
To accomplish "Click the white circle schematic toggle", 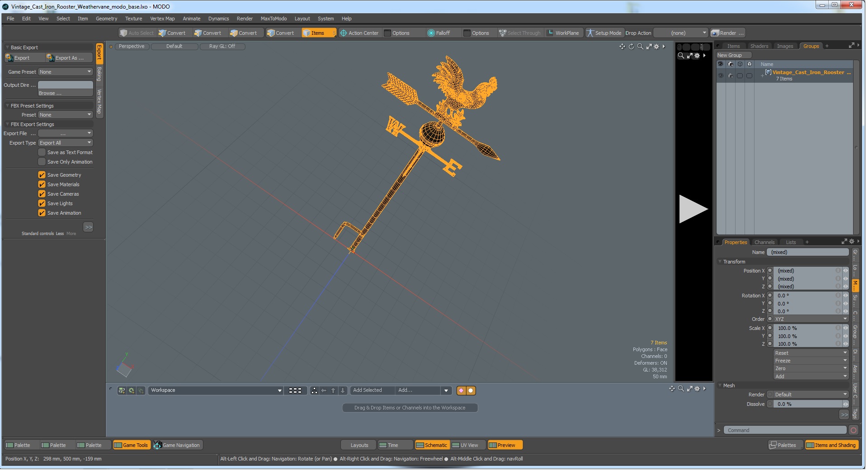I will click(471, 390).
